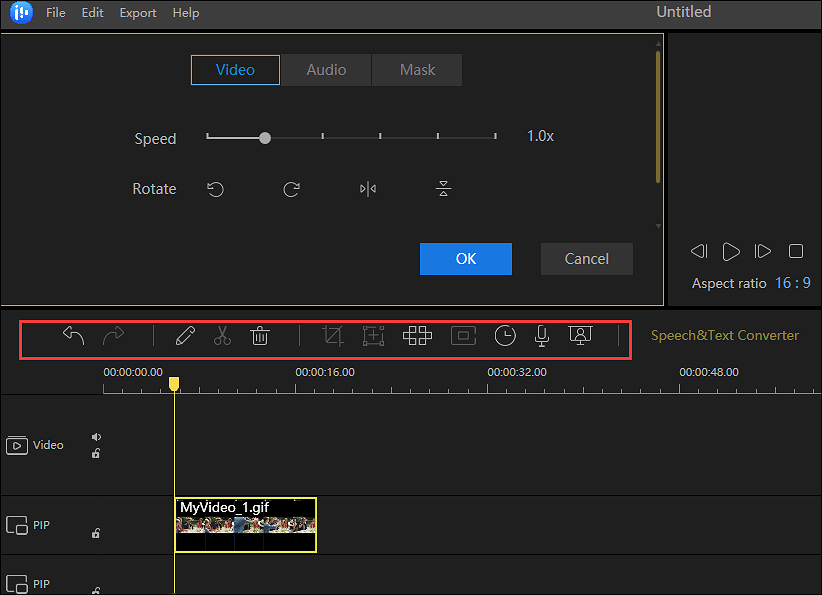This screenshot has width=822, height=595.
Task: Select the Crop tool icon
Action: coord(333,336)
